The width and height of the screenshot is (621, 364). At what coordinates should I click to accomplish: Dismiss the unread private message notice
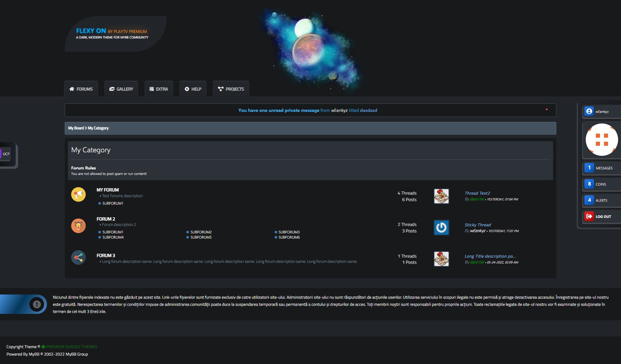tap(547, 110)
